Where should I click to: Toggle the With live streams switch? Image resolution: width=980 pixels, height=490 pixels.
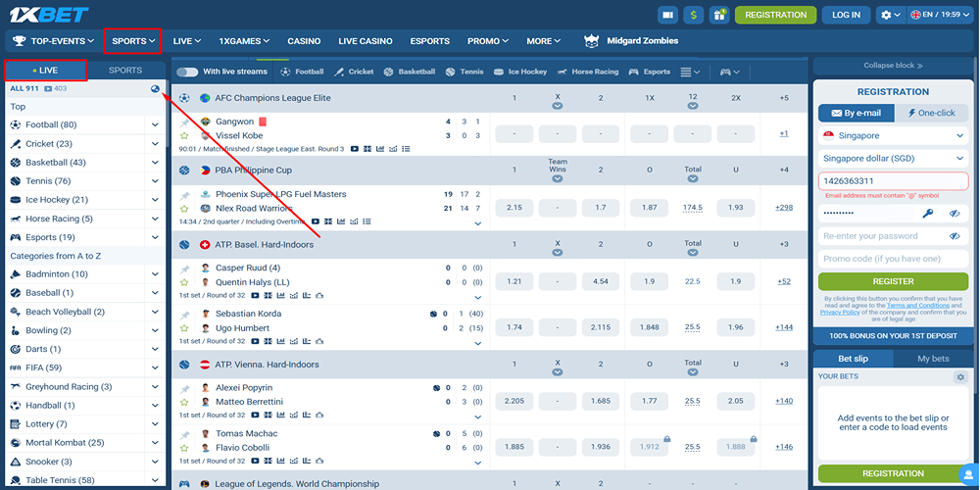pyautogui.click(x=186, y=72)
